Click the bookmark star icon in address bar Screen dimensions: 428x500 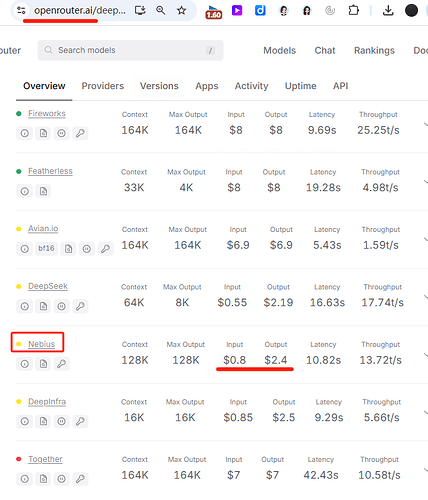click(x=181, y=10)
